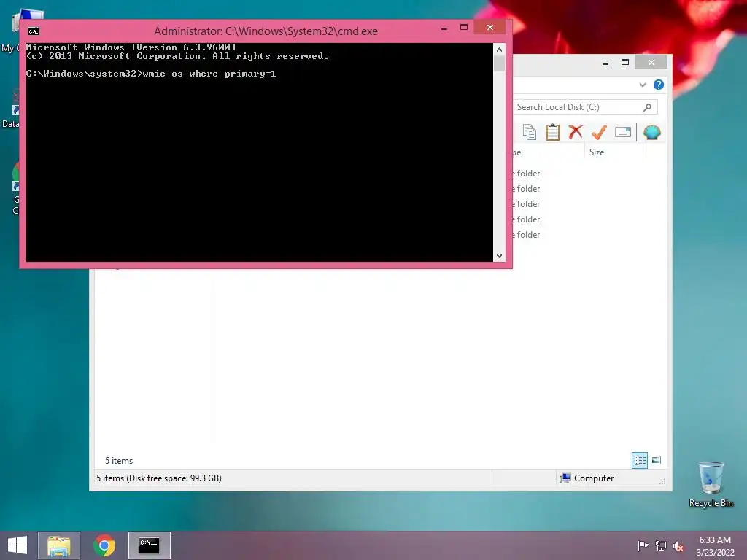Click the cmd scrollbar thumb

[x=499, y=63]
